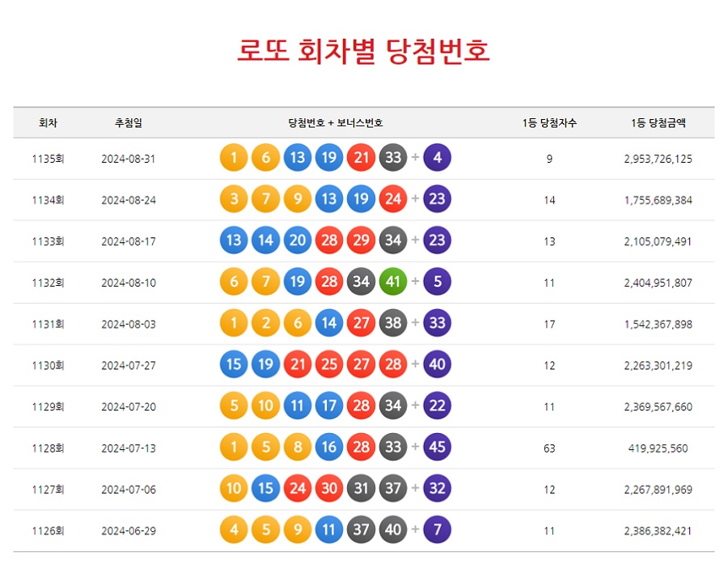Screen dimensions: 728x574
Task: Select the blue ball 13 in round 1133
Action: 233,240
